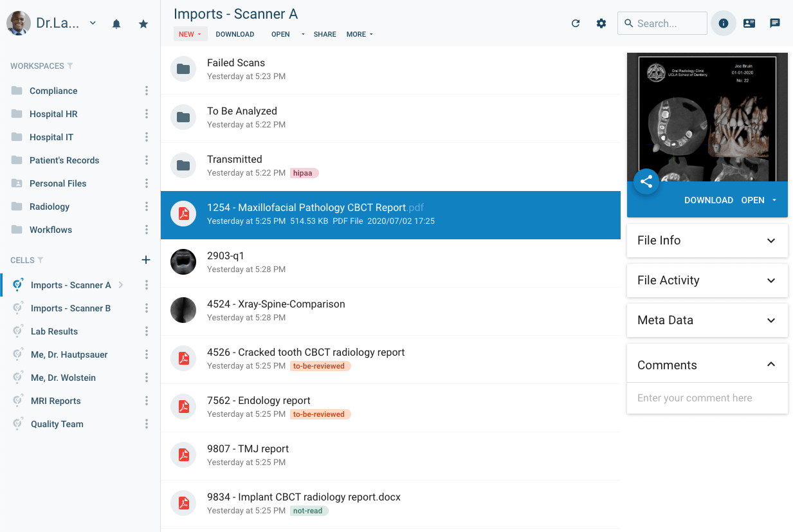
Task: Open the notifications bell
Action: point(116,24)
